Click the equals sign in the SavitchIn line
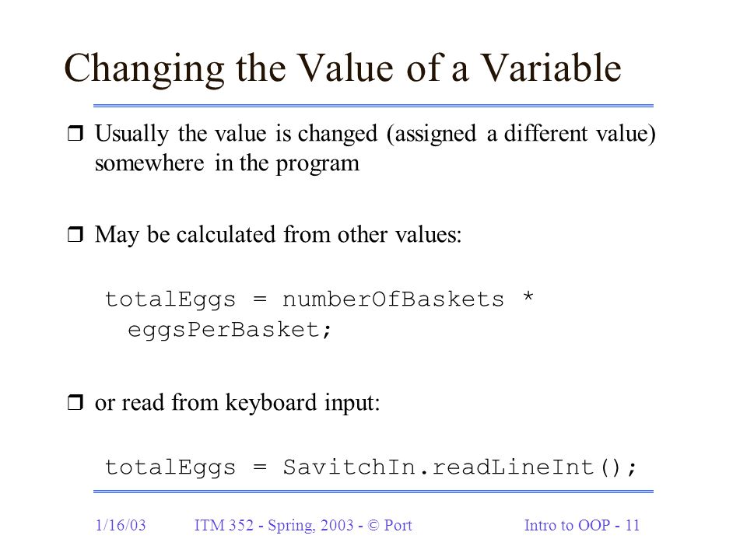The width and height of the screenshot is (747, 560). [260, 467]
